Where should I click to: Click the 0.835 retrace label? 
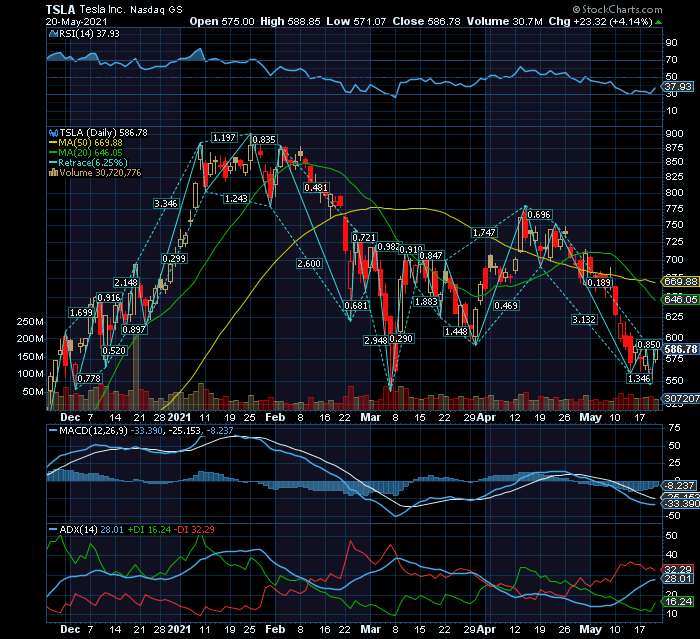[264, 139]
